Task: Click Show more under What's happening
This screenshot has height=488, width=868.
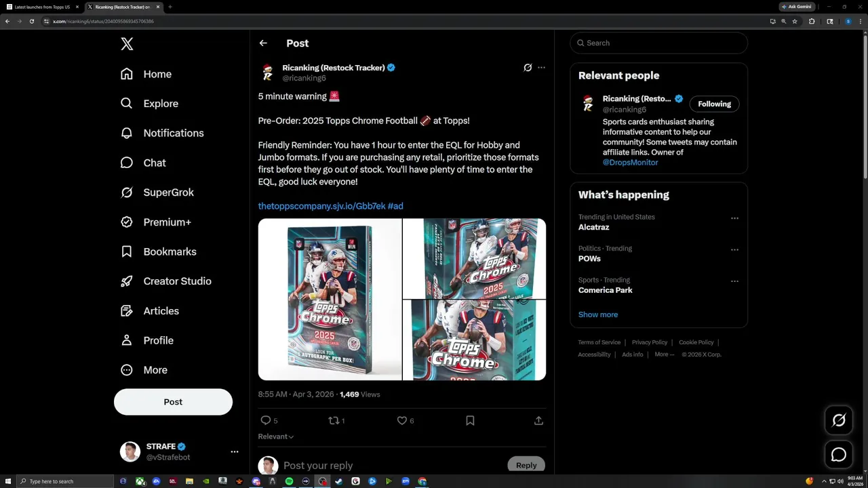Action: pos(598,314)
